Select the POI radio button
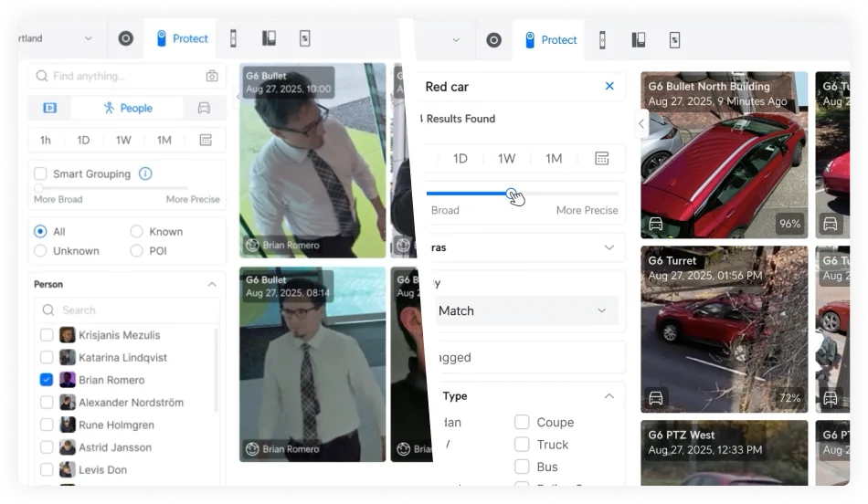 (136, 250)
